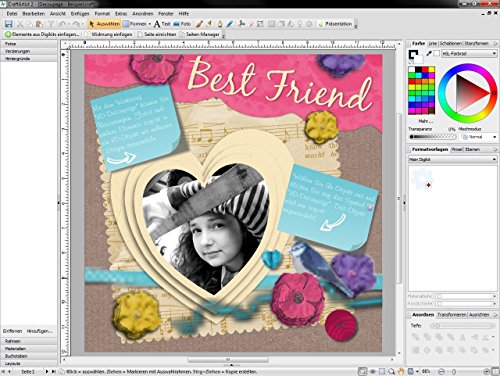Expand the Rahmen section
The image size is (500, 376).
(x=29, y=341)
